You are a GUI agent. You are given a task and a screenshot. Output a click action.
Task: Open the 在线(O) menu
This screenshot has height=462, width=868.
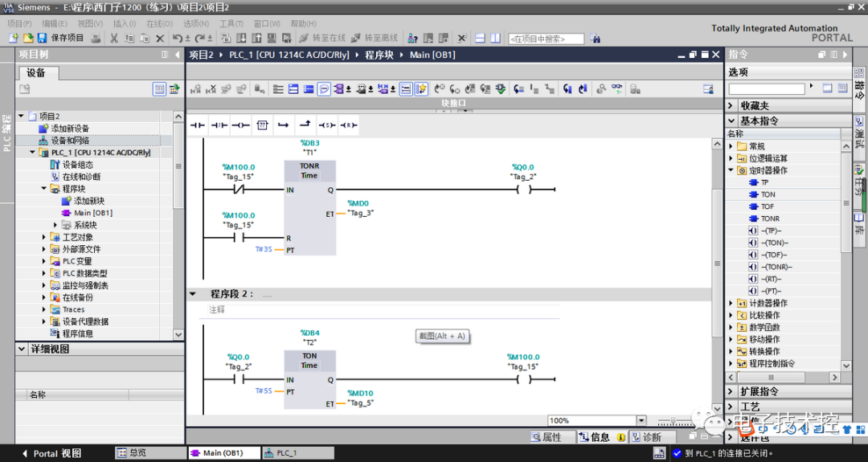tap(159, 23)
